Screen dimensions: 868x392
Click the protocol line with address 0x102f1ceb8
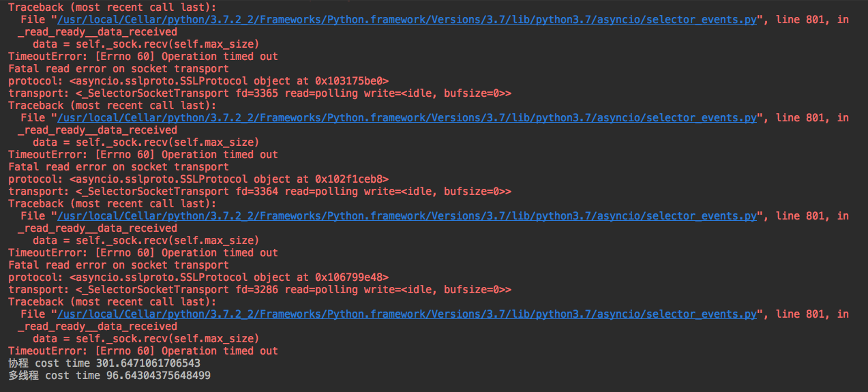click(198, 179)
